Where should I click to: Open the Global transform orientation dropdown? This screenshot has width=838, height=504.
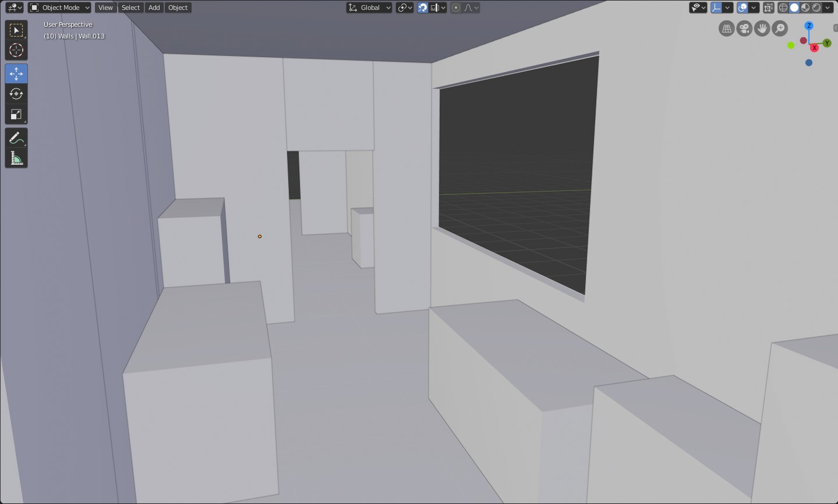370,8
